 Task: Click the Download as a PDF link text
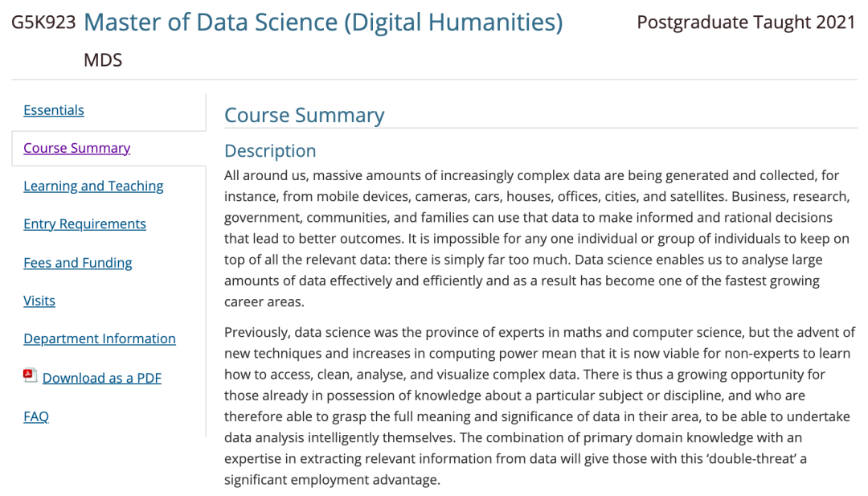[102, 378]
